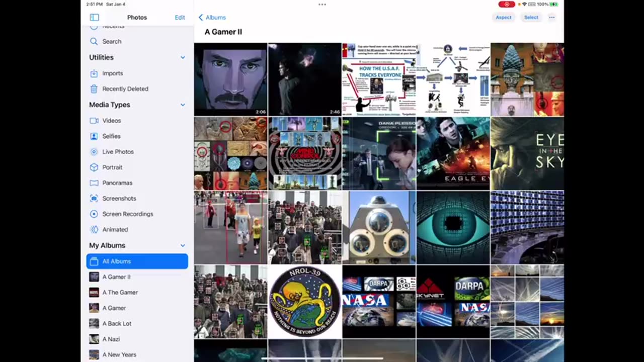Tap the battery status icon
Image resolution: width=644 pixels, height=362 pixels.
554,4
